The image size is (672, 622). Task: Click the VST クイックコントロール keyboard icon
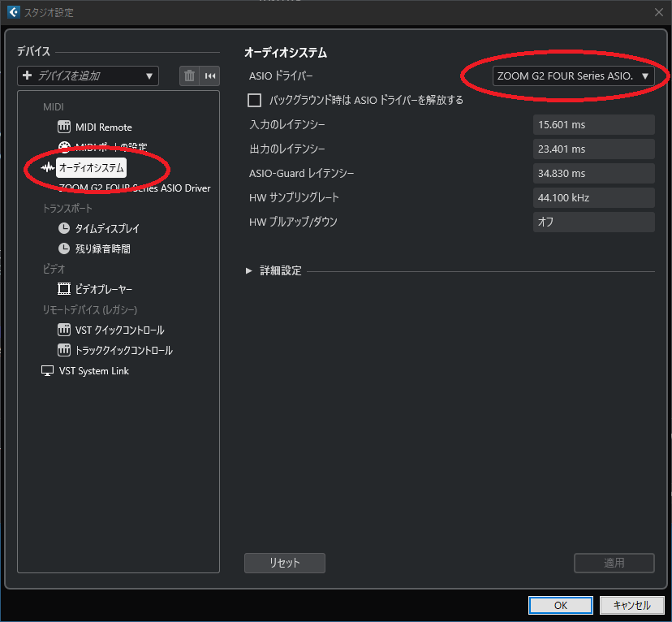[x=64, y=330]
